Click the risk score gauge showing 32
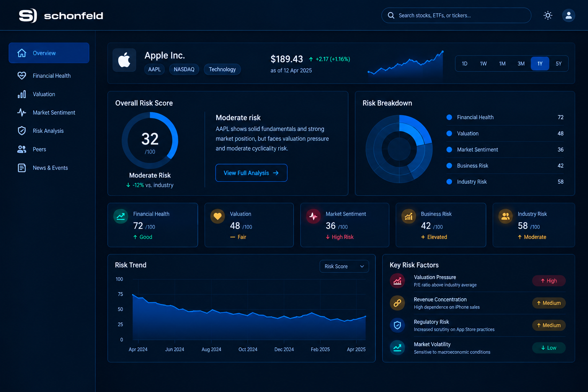This screenshot has height=392, width=588. coord(150,140)
